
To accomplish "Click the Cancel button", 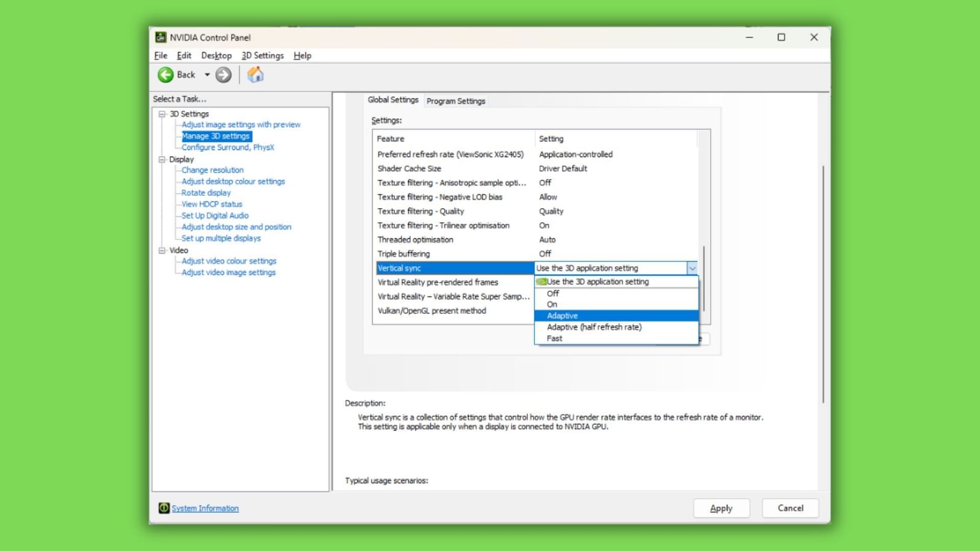I will click(790, 508).
